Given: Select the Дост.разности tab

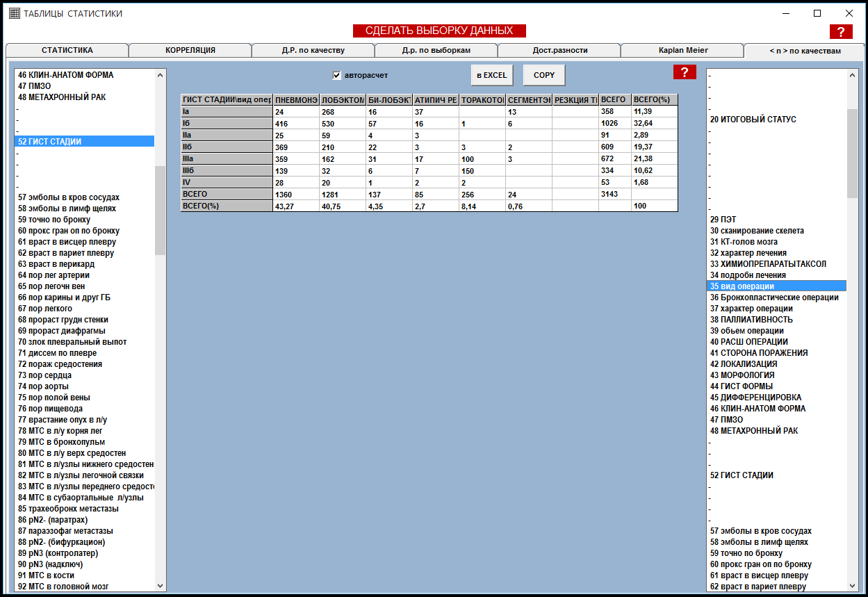Looking at the screenshot, I should [x=559, y=50].
